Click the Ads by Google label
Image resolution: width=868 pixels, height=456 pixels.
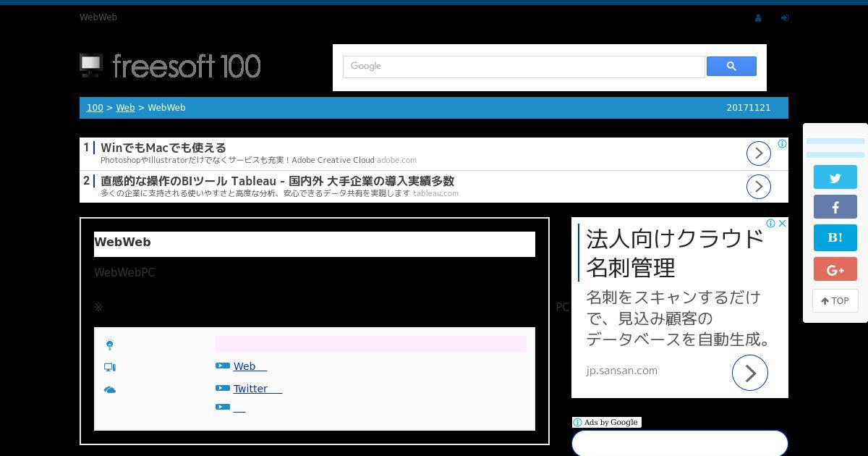click(611, 422)
